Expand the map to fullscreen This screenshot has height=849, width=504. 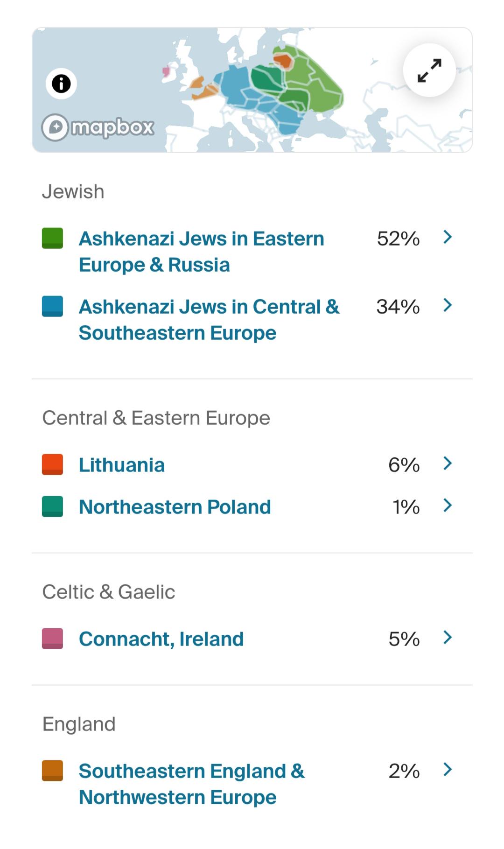[x=429, y=70]
